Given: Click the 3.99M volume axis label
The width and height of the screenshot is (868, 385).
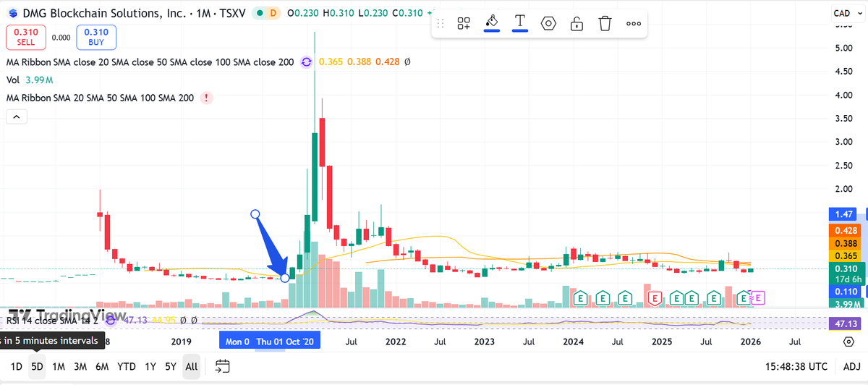Looking at the screenshot, I should tap(846, 304).
